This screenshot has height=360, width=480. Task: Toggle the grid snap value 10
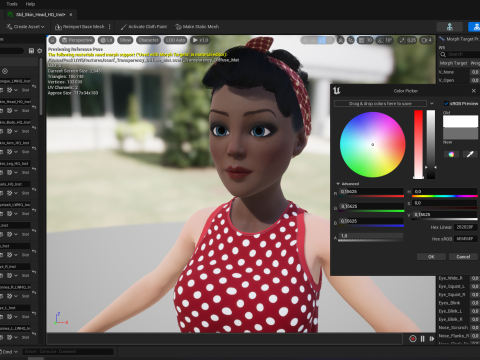pyautogui.click(x=365, y=40)
